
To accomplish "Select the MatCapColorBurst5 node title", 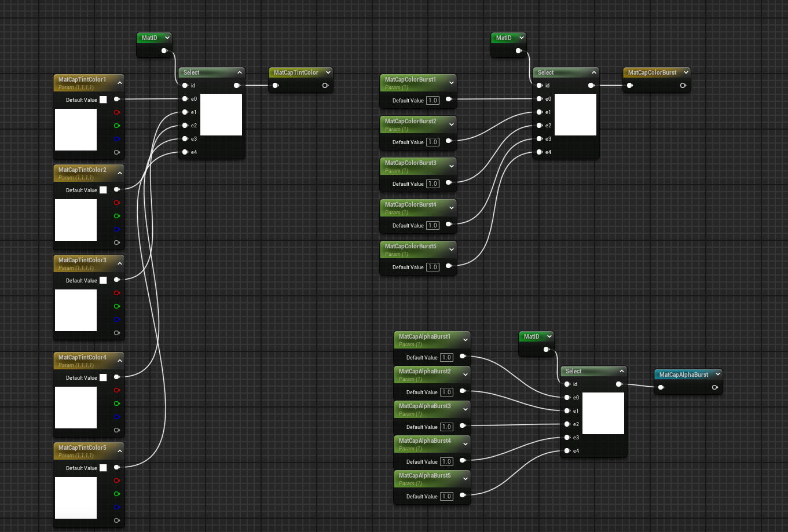I will pyautogui.click(x=411, y=246).
